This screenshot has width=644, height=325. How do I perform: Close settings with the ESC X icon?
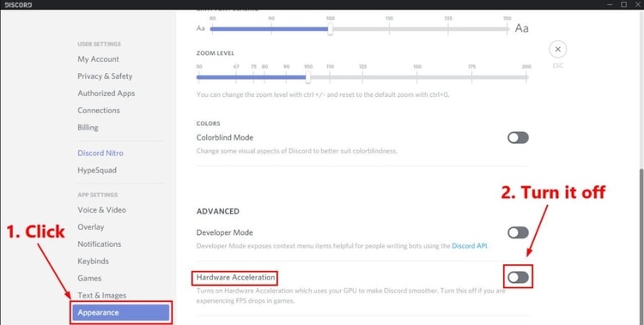click(557, 50)
